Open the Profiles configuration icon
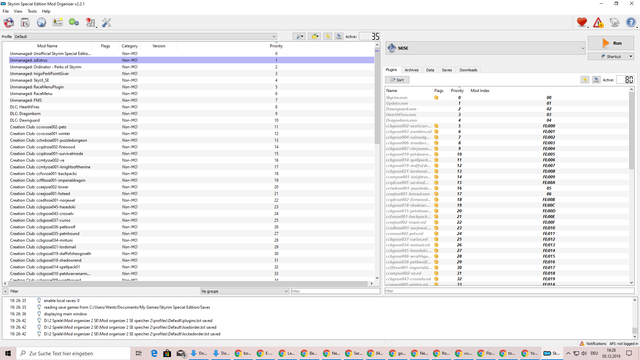The height and width of the screenshot is (360, 640). (58, 22)
